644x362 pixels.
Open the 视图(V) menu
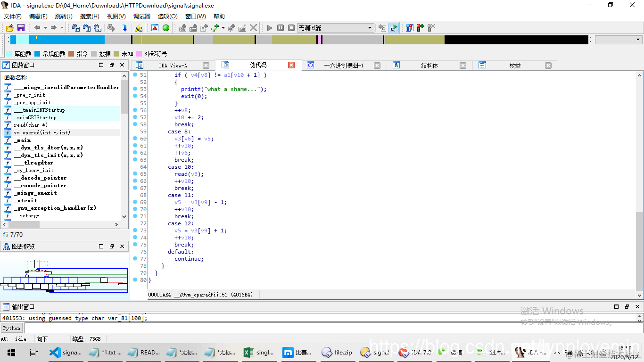point(116,16)
